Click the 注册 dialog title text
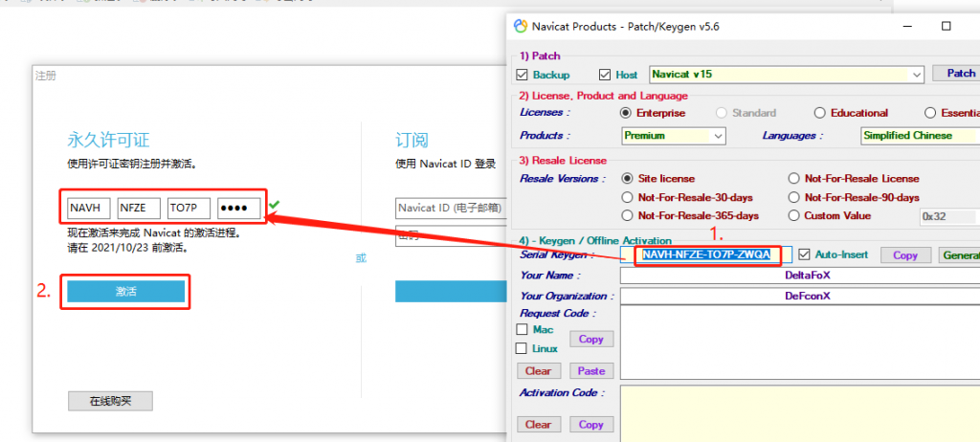The width and height of the screenshot is (980, 442). point(46,76)
